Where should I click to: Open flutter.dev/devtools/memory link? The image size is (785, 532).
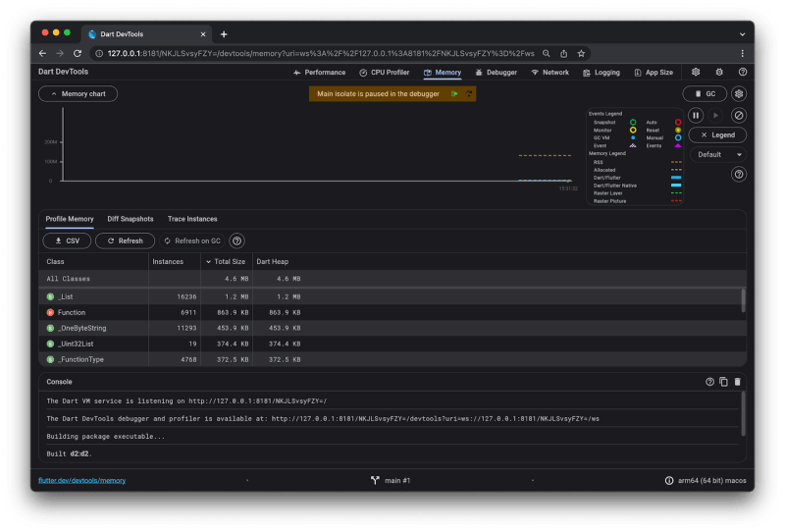(82, 480)
